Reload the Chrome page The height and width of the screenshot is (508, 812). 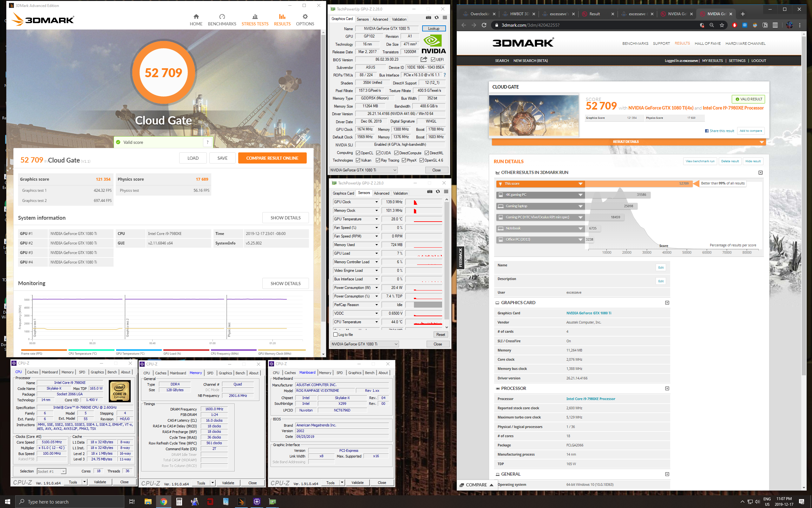[484, 25]
